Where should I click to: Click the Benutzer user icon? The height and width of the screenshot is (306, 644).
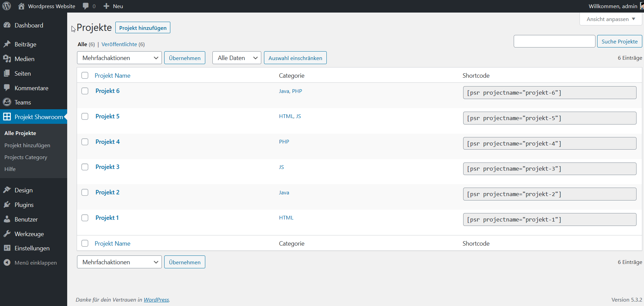(x=7, y=219)
